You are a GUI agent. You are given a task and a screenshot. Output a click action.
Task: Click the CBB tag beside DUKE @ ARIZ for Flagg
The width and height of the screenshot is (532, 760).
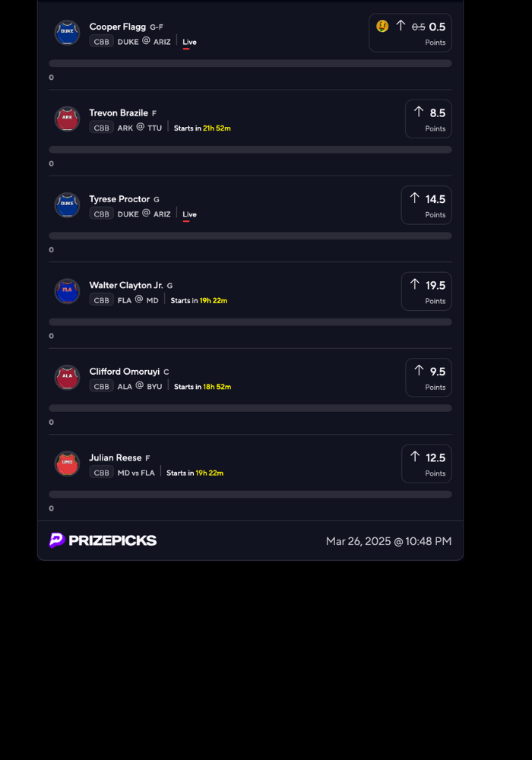(101, 42)
